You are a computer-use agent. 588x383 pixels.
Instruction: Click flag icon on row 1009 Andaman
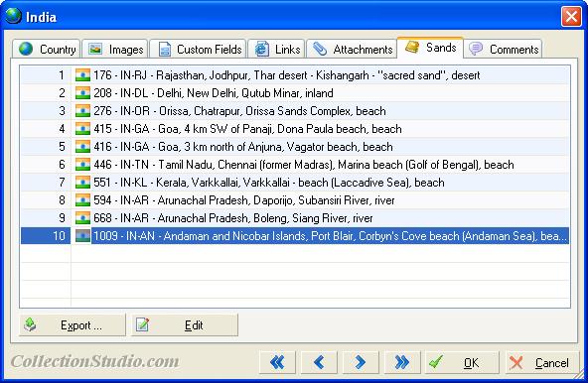click(x=82, y=236)
